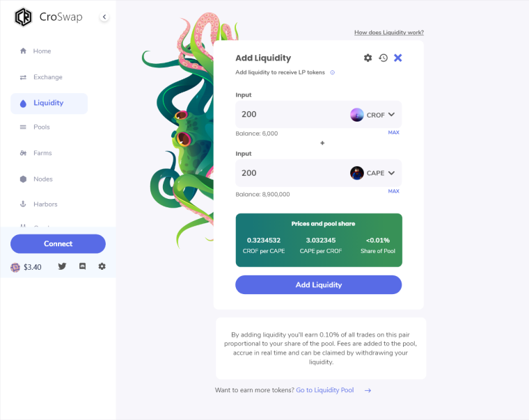Collapse the sidebar with arrow toggle
The height and width of the screenshot is (420, 529).
pyautogui.click(x=104, y=17)
